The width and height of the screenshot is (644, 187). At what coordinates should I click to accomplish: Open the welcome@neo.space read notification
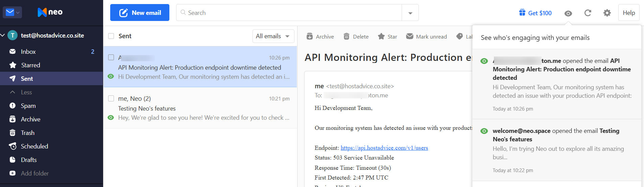(x=557, y=150)
